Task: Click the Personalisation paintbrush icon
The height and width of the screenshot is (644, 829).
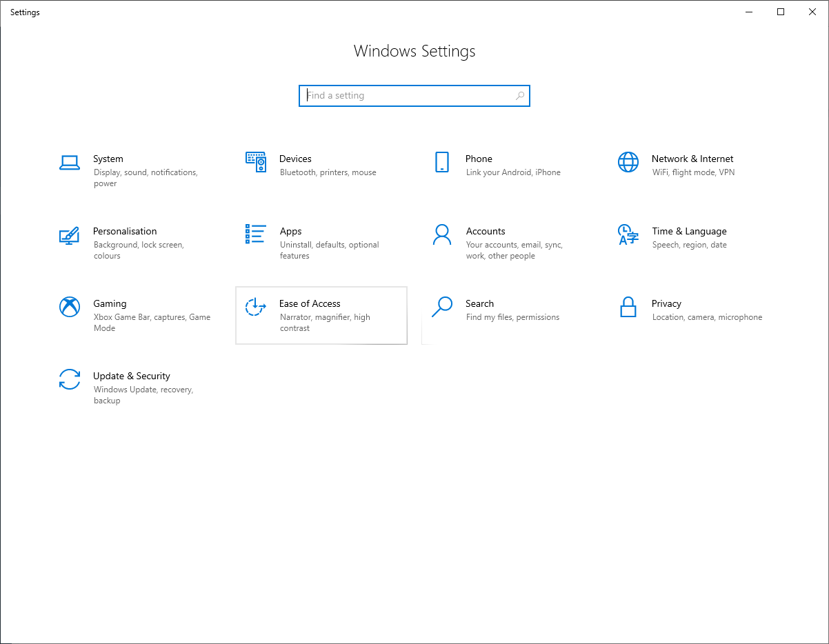Action: point(70,235)
